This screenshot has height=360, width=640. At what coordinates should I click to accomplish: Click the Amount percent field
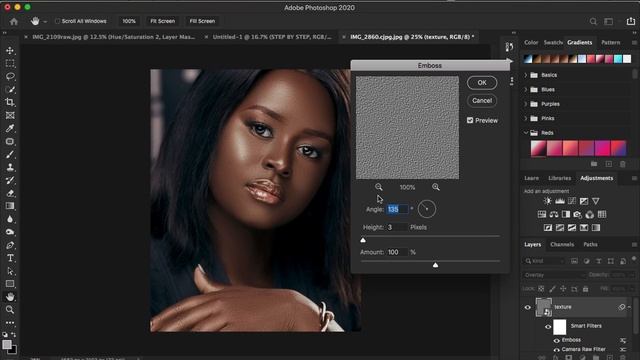pyautogui.click(x=397, y=252)
